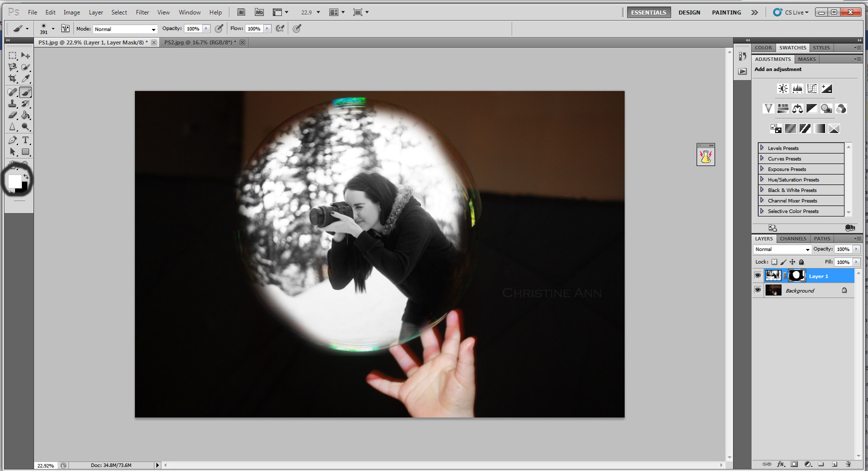The image size is (868, 471).
Task: Click the foreground color swatch
Action: click(x=14, y=181)
